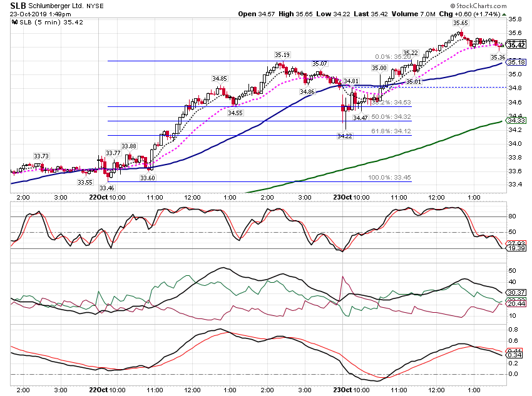This screenshot has width=532, height=396.
Task: Select the 34.85 price label on chart
Action: tap(220, 79)
